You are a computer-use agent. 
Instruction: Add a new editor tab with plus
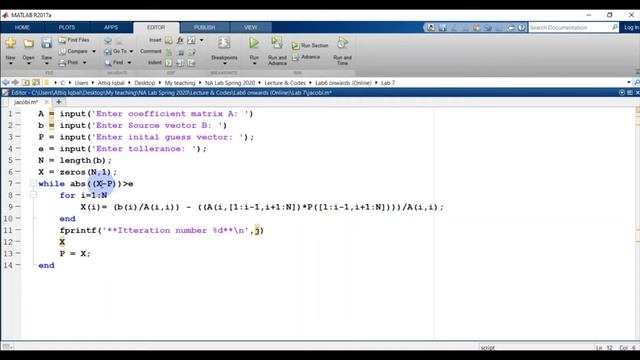coord(59,102)
